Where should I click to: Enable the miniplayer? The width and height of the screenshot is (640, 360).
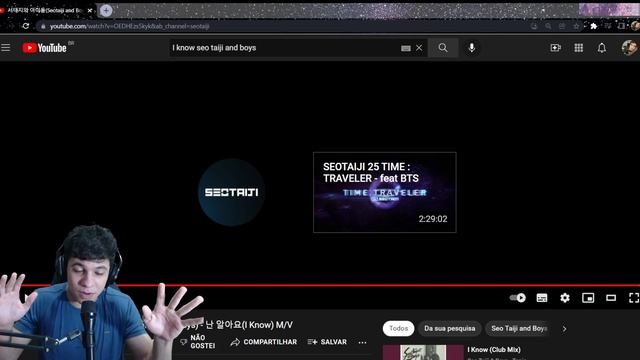pos(588,298)
